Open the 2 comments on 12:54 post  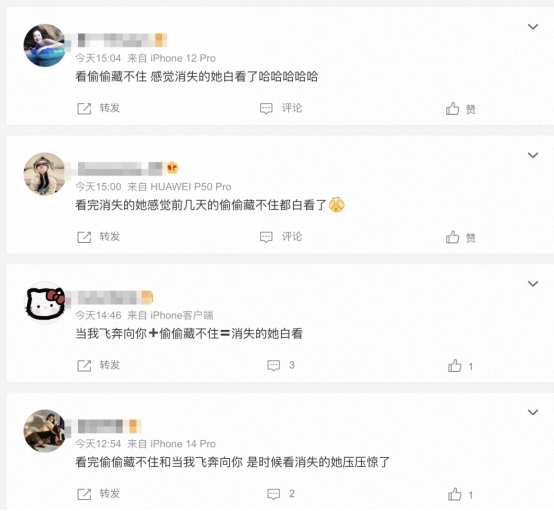pos(281,494)
